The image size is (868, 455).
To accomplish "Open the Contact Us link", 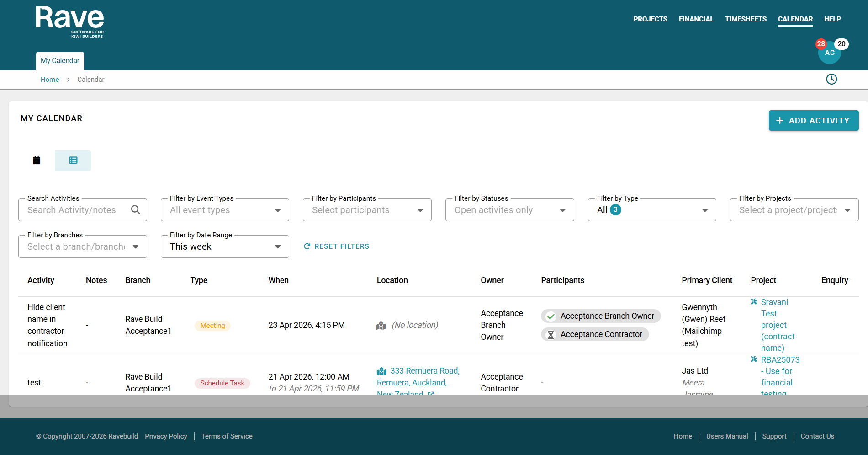I will (817, 436).
